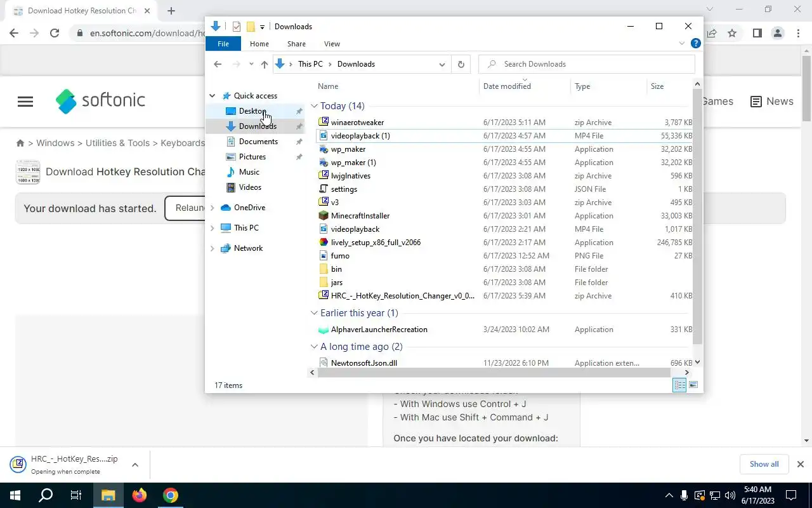
Task: Click the Newtonsoft.Json.dll file icon
Action: pyautogui.click(x=324, y=363)
